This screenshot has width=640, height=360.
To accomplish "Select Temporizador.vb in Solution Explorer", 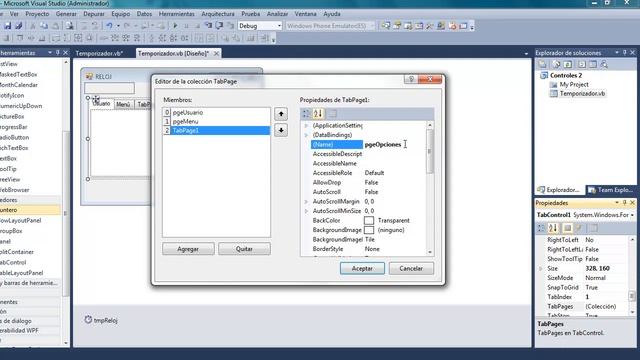I will [582, 93].
